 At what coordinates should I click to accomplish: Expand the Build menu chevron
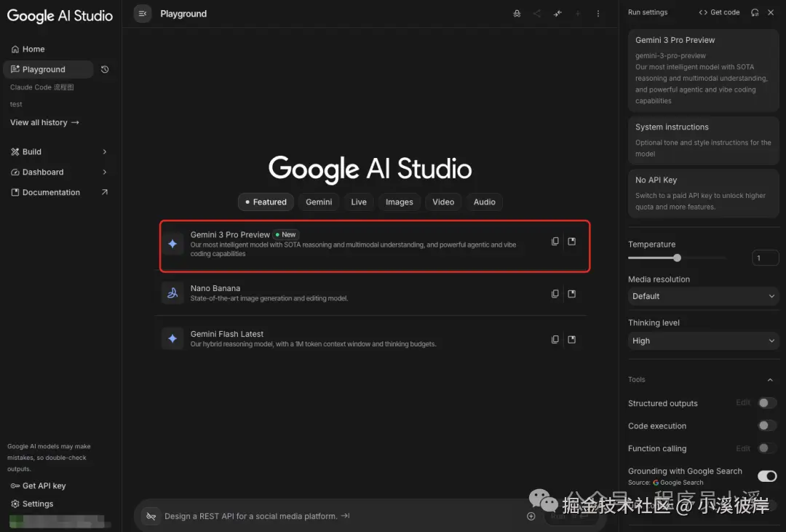pyautogui.click(x=104, y=151)
